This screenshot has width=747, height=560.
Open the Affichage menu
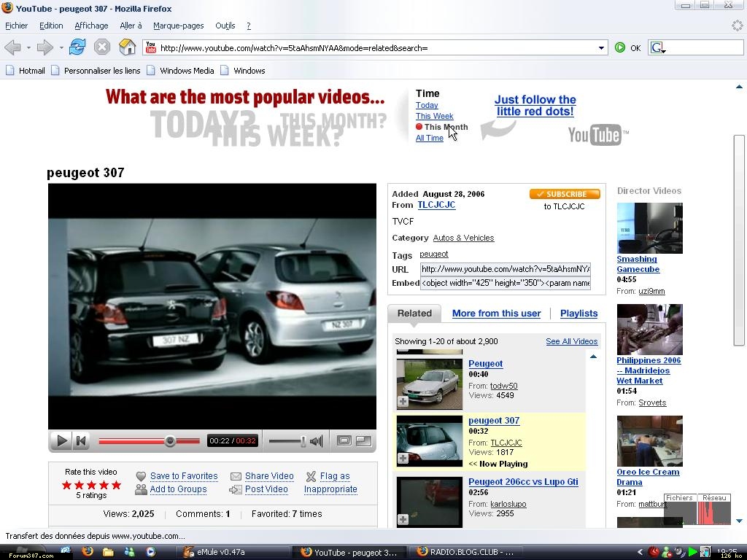click(x=91, y=26)
